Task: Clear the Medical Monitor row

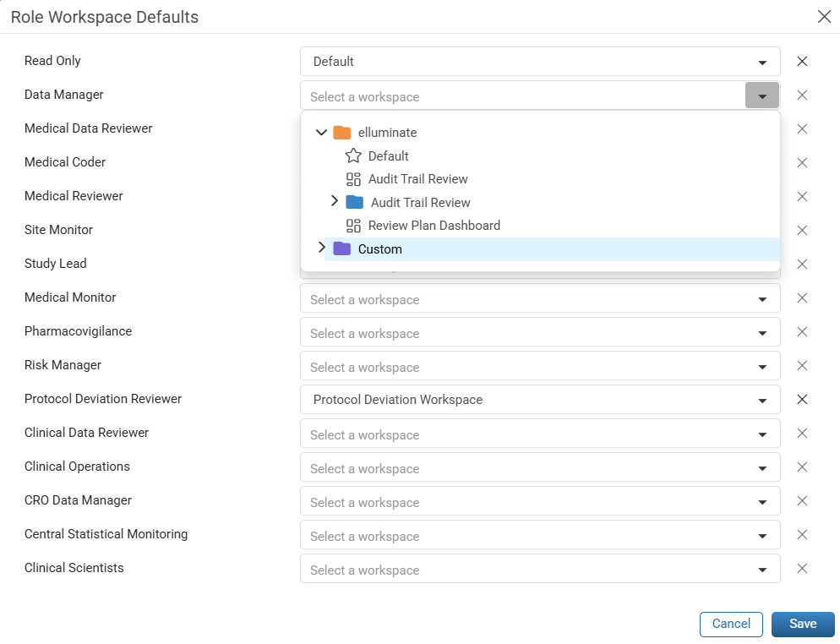Action: 801,297
